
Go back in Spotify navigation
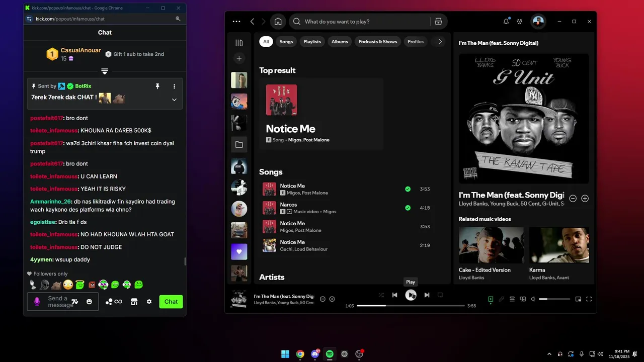252,22
